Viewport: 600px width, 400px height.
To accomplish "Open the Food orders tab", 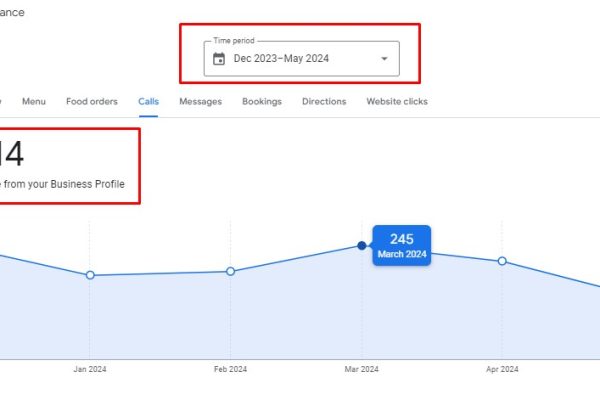I will point(92,101).
